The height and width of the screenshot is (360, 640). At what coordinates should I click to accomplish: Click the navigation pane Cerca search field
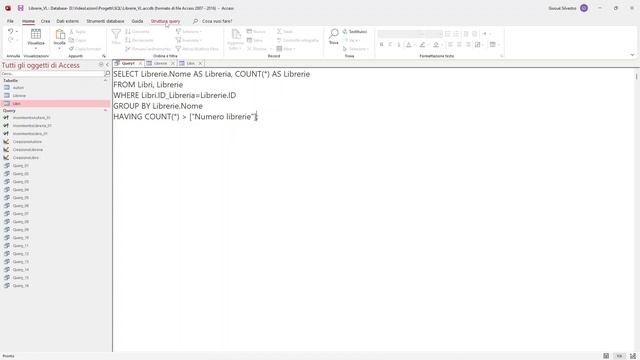(53, 73)
